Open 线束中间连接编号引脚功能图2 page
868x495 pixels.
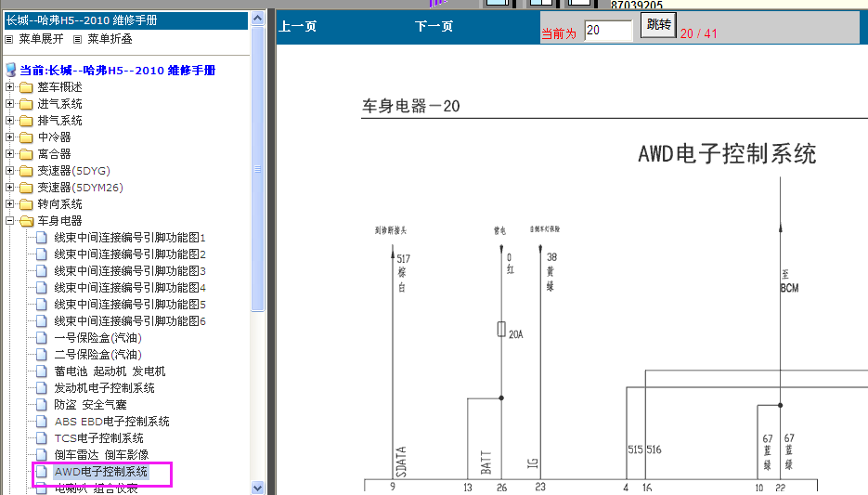pyautogui.click(x=130, y=254)
